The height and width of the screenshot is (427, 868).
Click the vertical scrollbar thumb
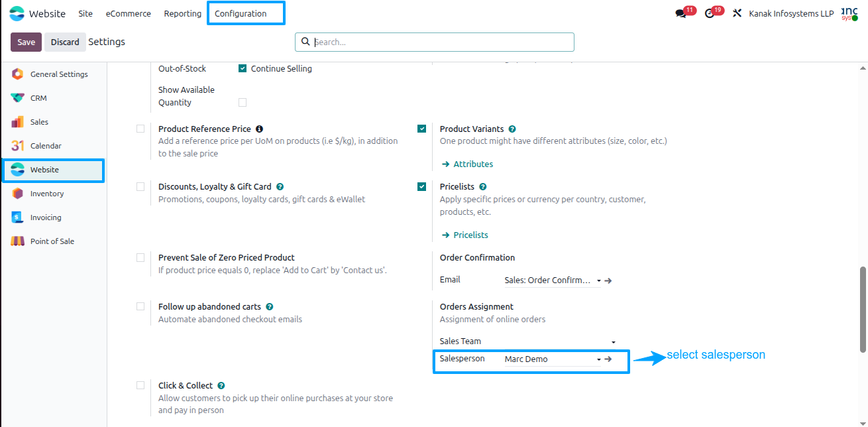[x=863, y=310]
